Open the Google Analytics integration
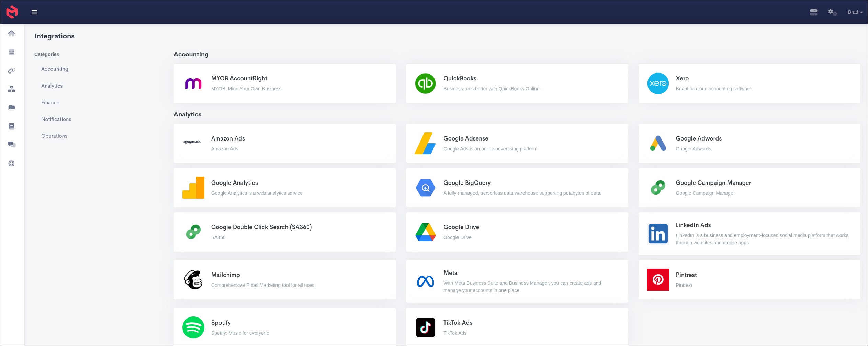Image resolution: width=868 pixels, height=346 pixels. pyautogui.click(x=284, y=188)
